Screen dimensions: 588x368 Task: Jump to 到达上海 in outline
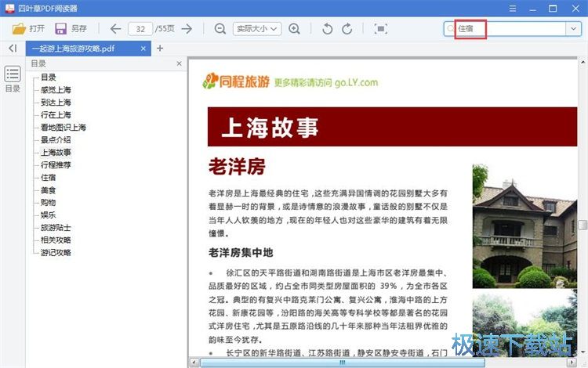pos(56,103)
